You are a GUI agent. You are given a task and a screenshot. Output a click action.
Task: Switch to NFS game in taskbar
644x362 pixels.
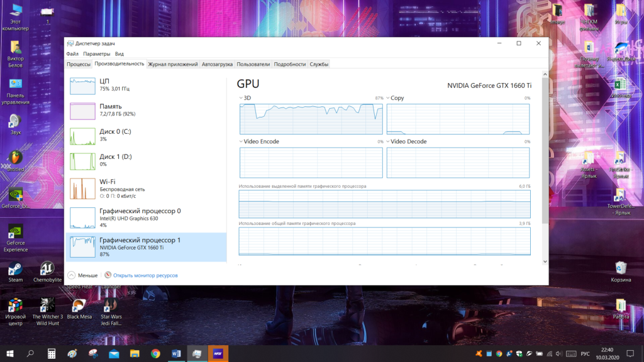coord(218,353)
